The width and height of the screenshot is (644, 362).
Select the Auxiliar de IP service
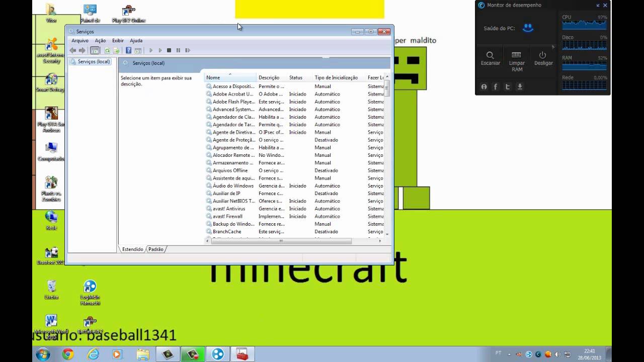294,194
